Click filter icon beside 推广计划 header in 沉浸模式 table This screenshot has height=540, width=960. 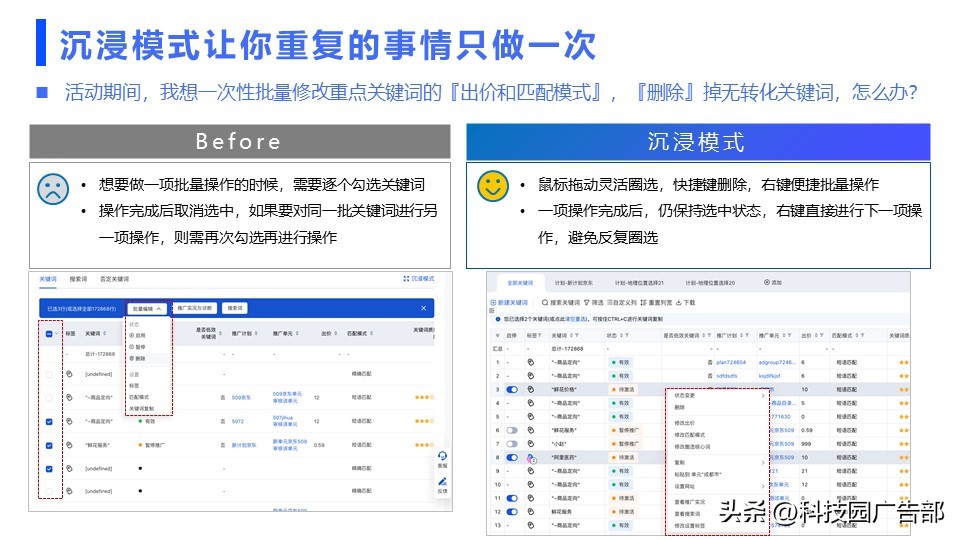tap(748, 336)
